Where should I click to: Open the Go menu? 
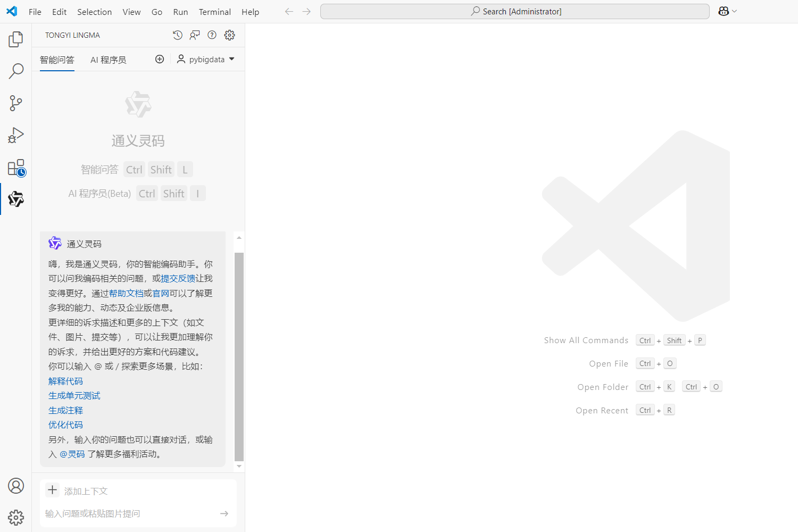pyautogui.click(x=157, y=12)
